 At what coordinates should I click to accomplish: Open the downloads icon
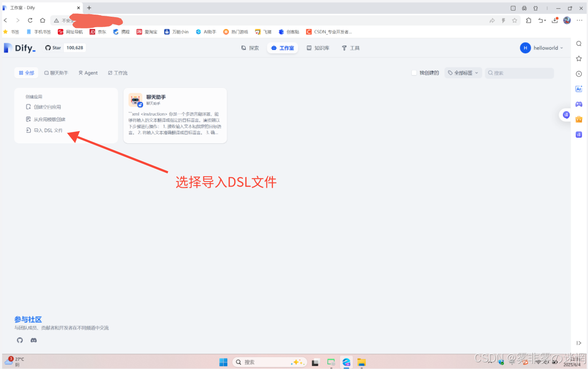click(x=555, y=20)
